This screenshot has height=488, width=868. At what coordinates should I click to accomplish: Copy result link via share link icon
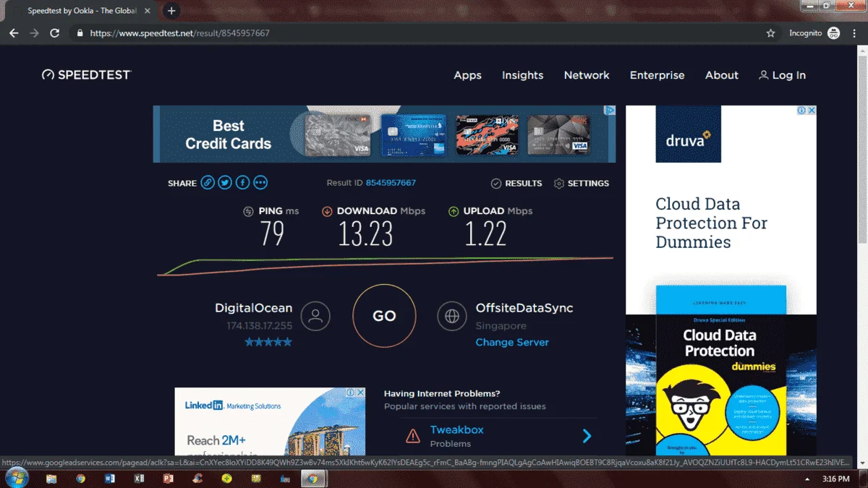coord(208,183)
